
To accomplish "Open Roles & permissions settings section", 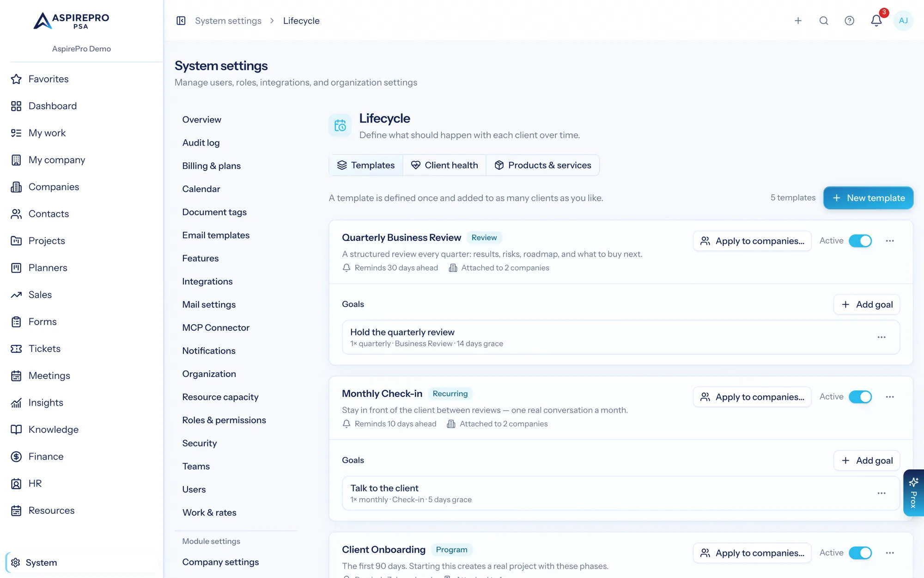I will click(x=224, y=420).
